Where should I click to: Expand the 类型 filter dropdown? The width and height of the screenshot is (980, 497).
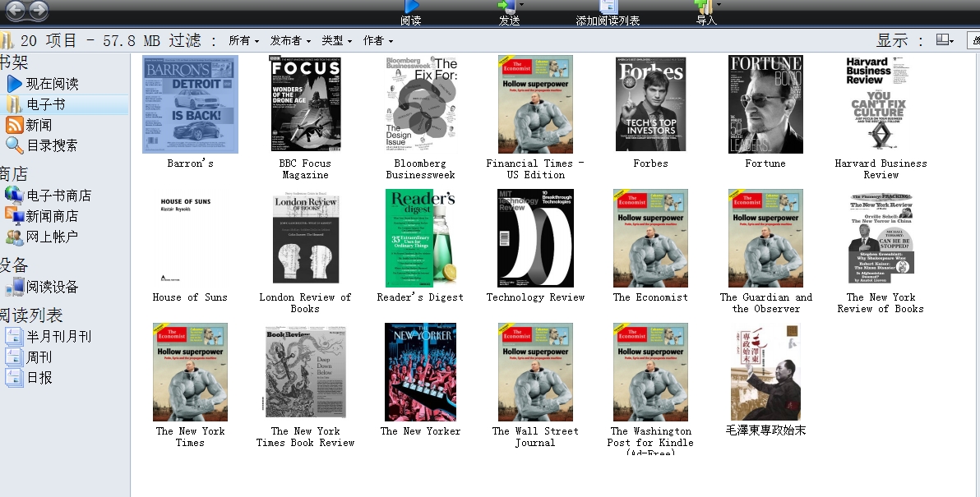click(x=336, y=40)
